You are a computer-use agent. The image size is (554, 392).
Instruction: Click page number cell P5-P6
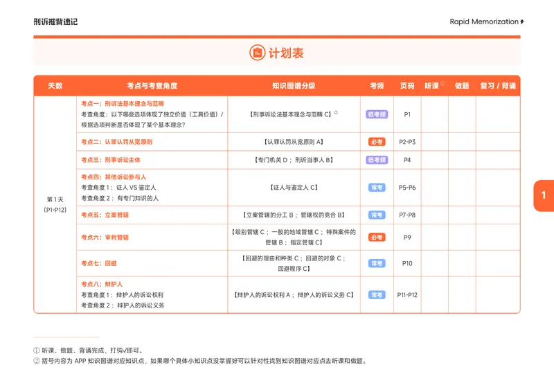407,187
